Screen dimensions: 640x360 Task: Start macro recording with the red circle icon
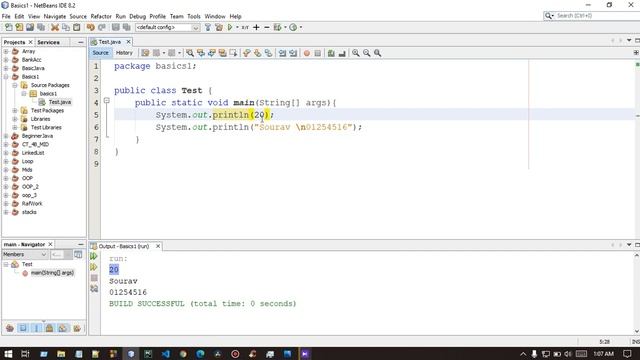pos(307,53)
